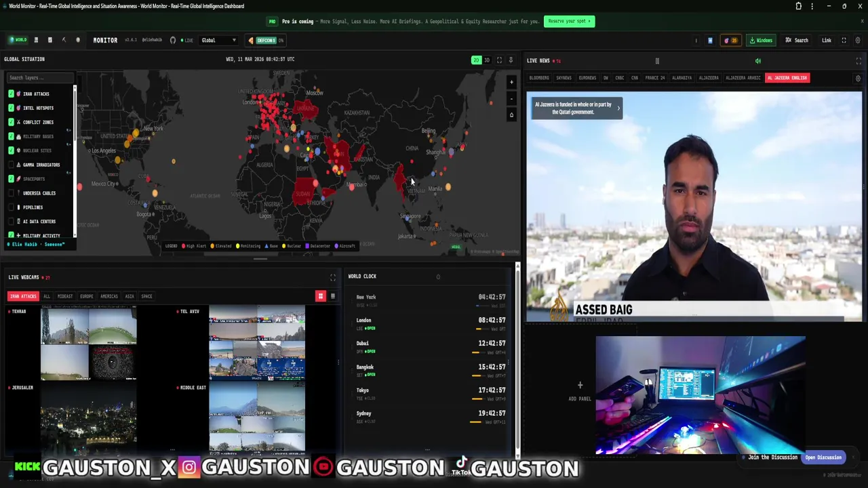Select All webcams filter
The width and height of the screenshot is (868, 488).
(x=47, y=296)
